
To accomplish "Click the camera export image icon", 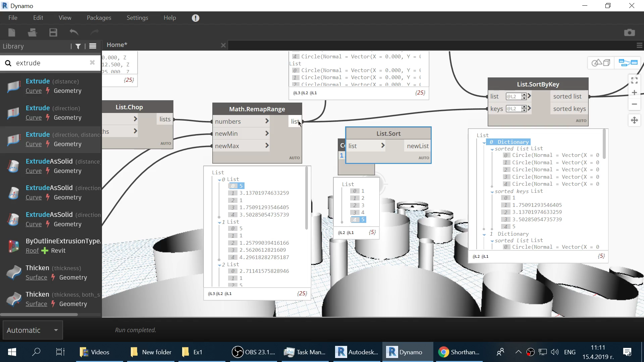I will [x=629, y=33].
